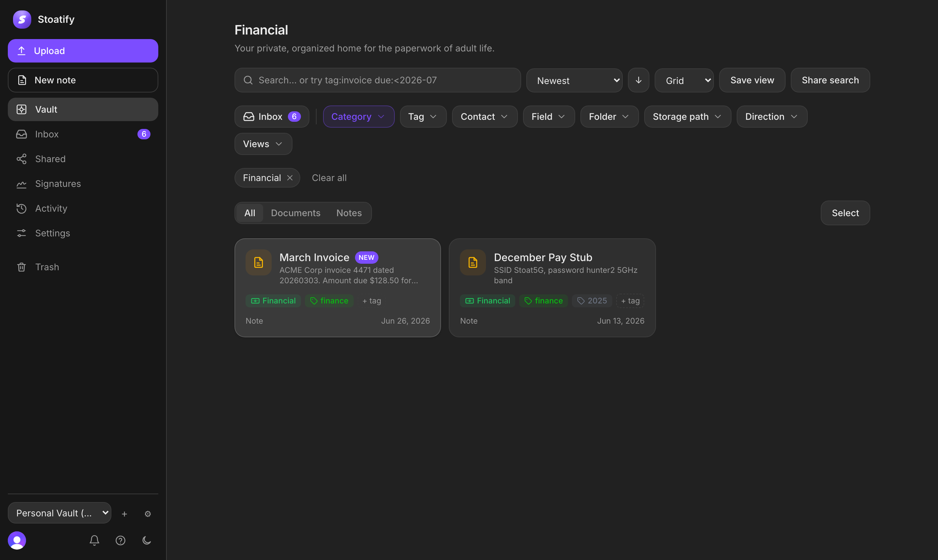Click December Pay Stub note icon
The image size is (938, 560).
tap(473, 262)
